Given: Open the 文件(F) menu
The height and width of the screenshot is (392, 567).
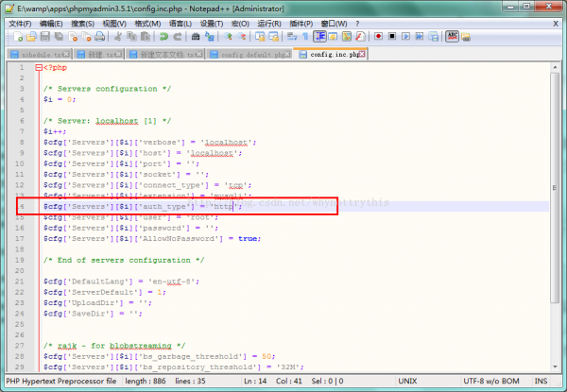Looking at the screenshot, I should [x=20, y=24].
